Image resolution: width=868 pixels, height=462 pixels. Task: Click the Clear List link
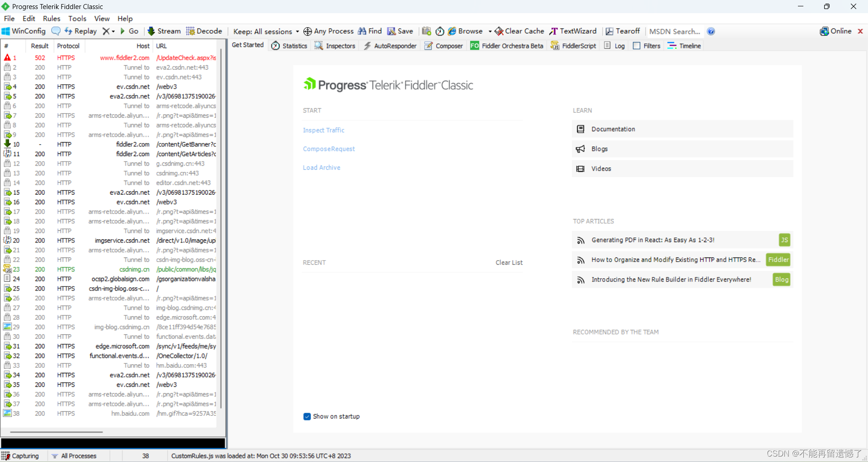[x=509, y=262]
